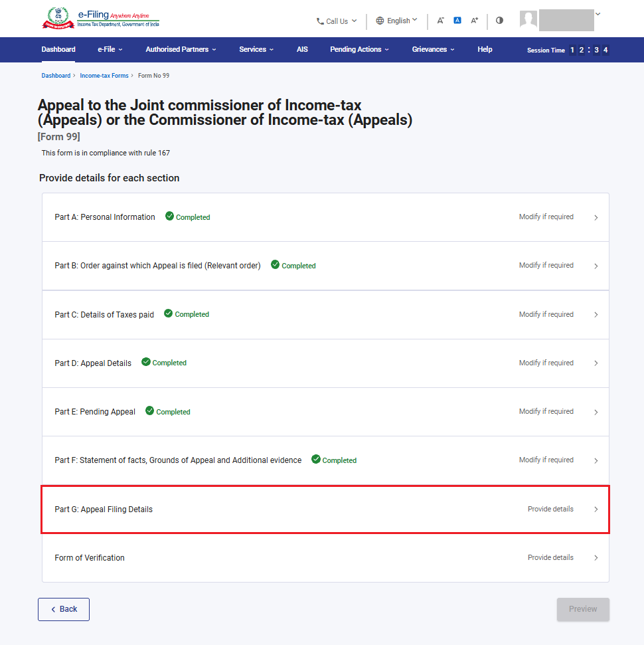This screenshot has width=644, height=645.
Task: Reset to default font size A icon
Action: click(x=457, y=20)
